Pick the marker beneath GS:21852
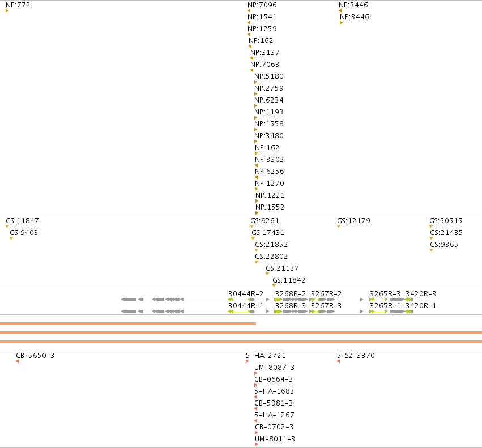The image size is (482, 448). click(257, 250)
